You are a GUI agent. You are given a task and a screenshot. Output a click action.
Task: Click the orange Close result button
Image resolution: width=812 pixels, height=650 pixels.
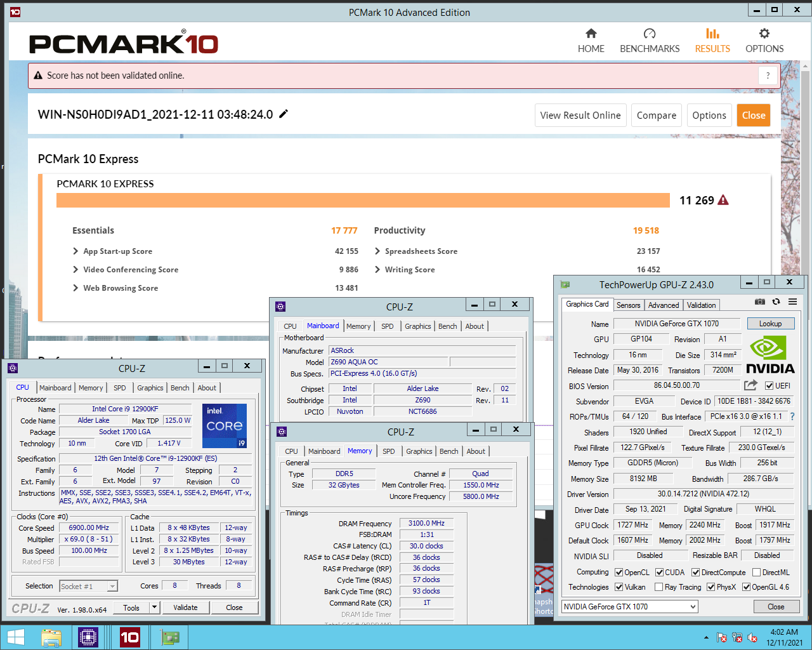click(x=754, y=116)
